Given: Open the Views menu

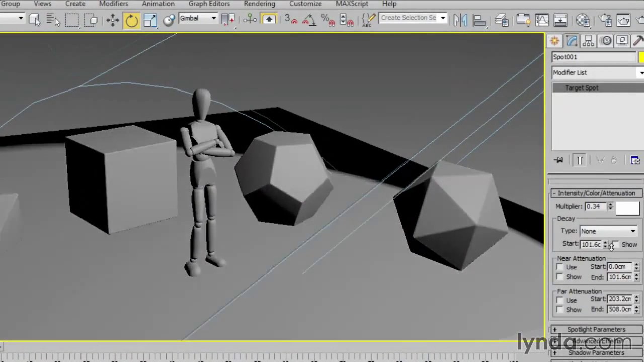Looking at the screenshot, I should 42,4.
